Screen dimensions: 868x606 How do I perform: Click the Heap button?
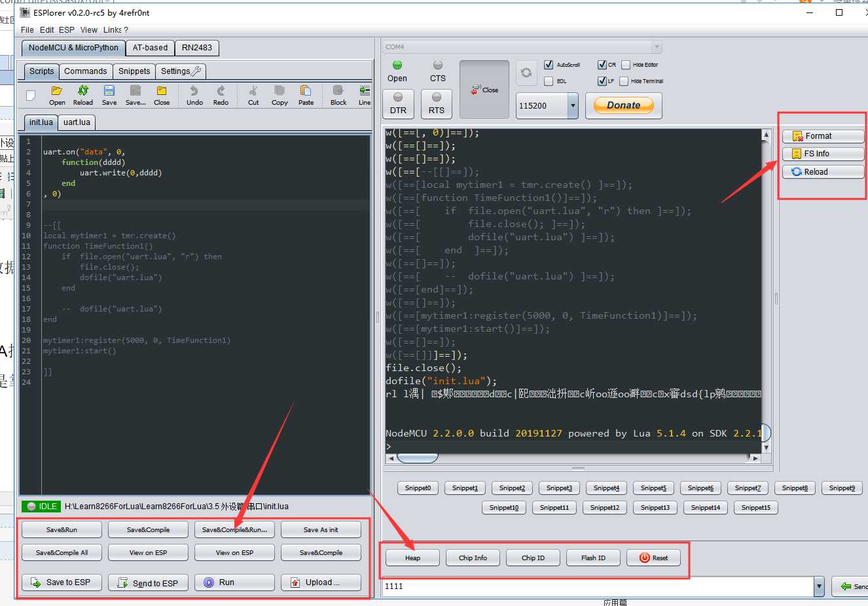(x=412, y=558)
